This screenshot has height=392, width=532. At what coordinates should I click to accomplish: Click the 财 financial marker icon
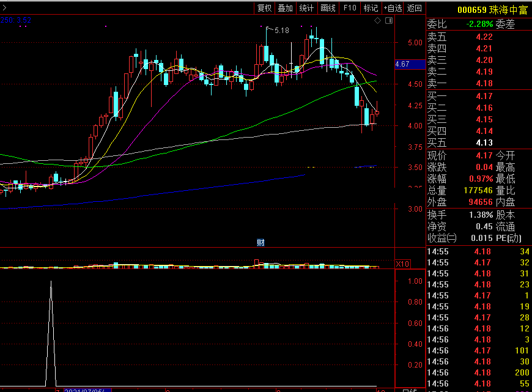coord(260,243)
